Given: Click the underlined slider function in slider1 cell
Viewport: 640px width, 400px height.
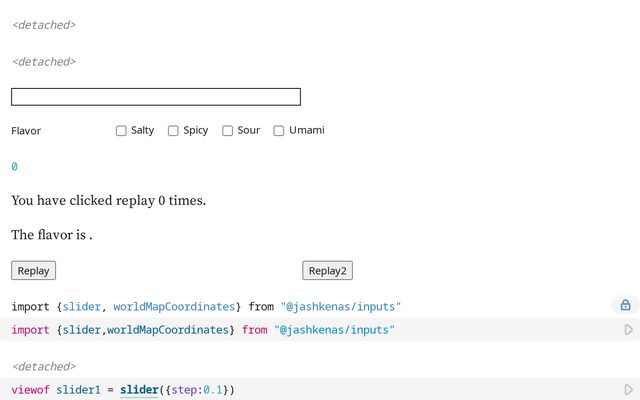Looking at the screenshot, I should [x=139, y=389].
